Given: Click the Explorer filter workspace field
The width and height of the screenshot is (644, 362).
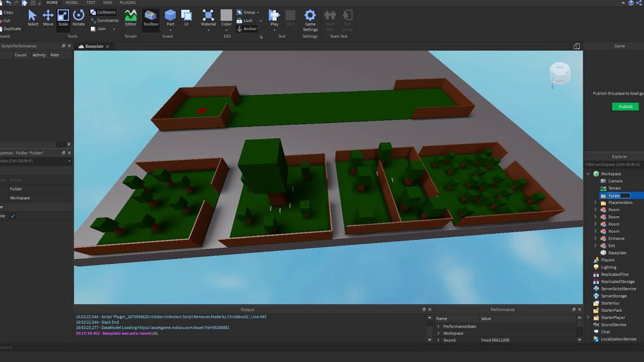Looking at the screenshot, I should point(613,164).
